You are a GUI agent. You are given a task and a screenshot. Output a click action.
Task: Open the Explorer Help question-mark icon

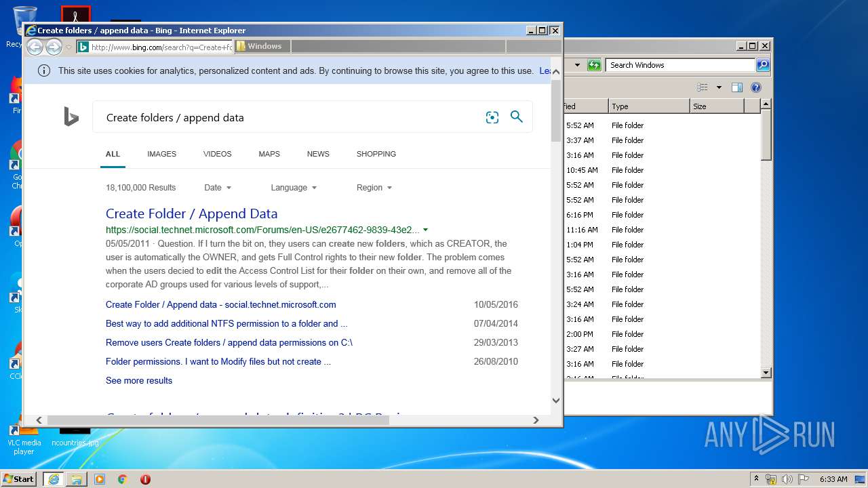[x=756, y=87]
